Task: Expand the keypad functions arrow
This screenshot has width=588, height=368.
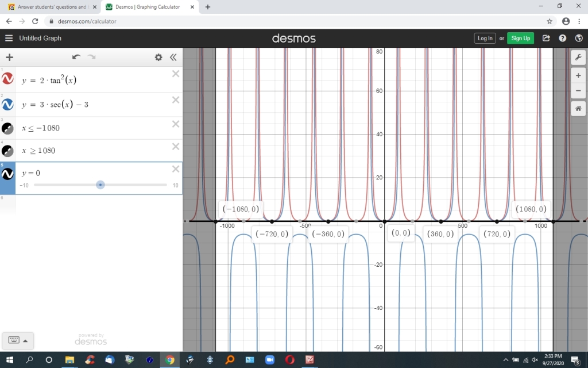Action: click(x=25, y=341)
